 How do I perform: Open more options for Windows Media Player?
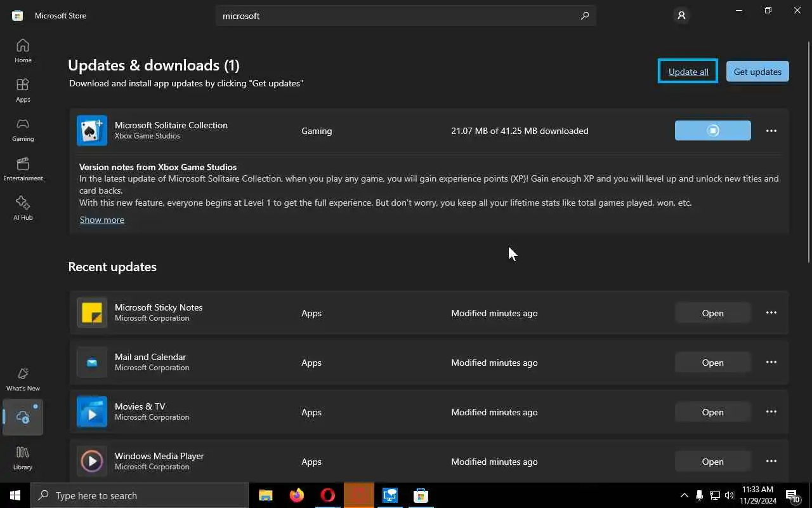coord(771,462)
